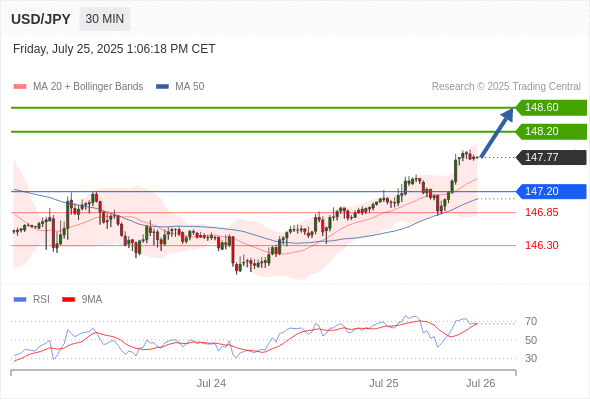Screen dimensions: 590x400
Task: Click the 146.85 red support label
Action: pyautogui.click(x=541, y=212)
